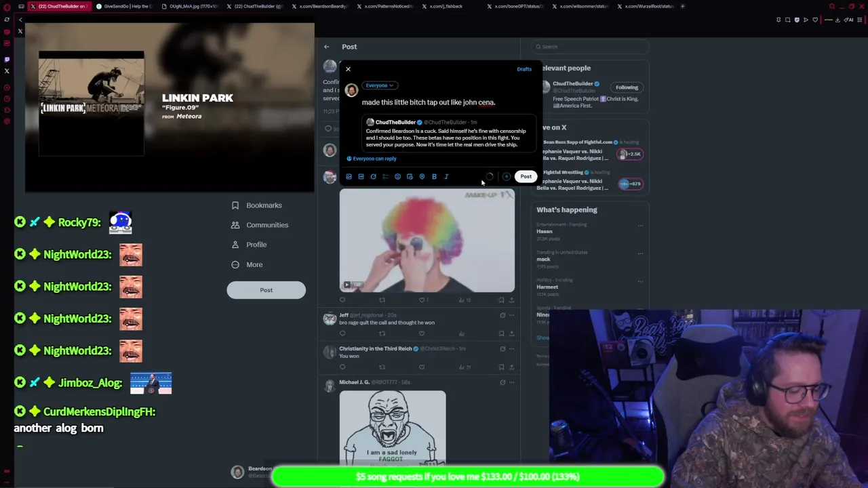868x488 pixels.
Task: Add another post to thread plus icon
Action: 507,177
